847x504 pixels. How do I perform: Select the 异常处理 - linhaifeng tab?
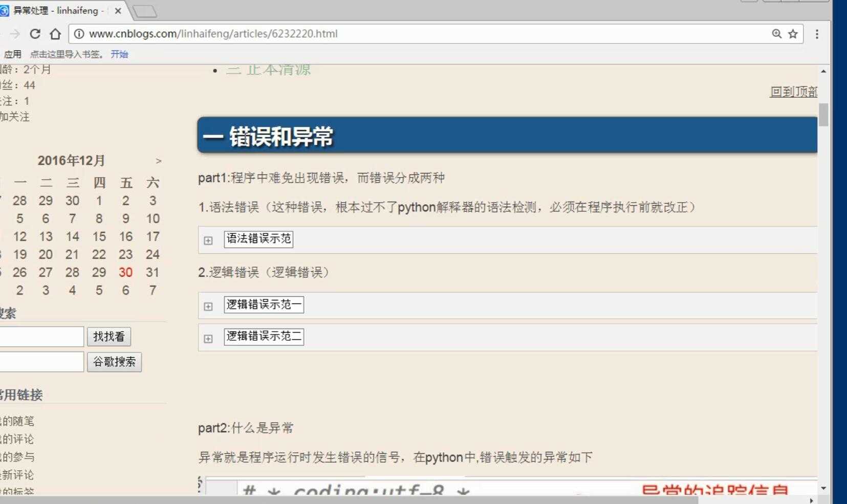pyautogui.click(x=59, y=10)
